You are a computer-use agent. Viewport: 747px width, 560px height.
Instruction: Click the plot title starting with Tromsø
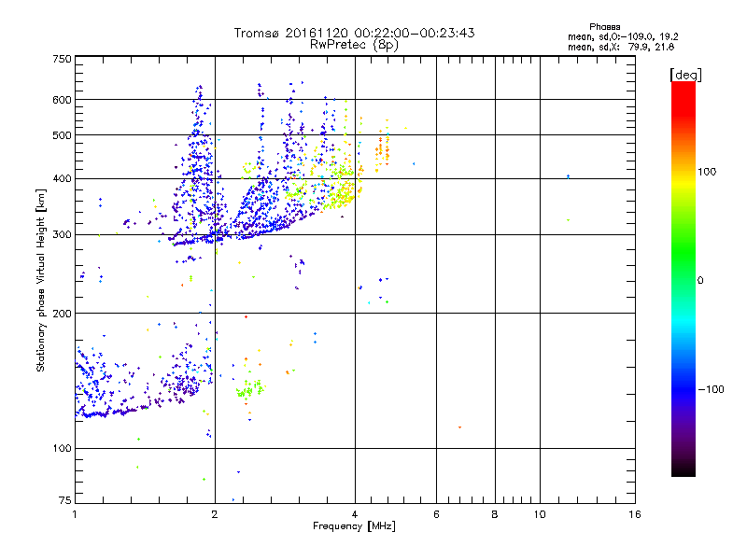(354, 33)
